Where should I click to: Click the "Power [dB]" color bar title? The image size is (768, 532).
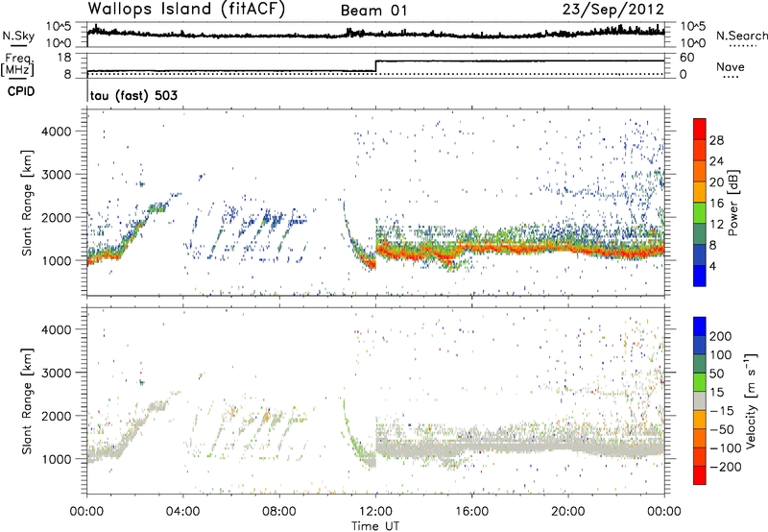pyautogui.click(x=732, y=203)
